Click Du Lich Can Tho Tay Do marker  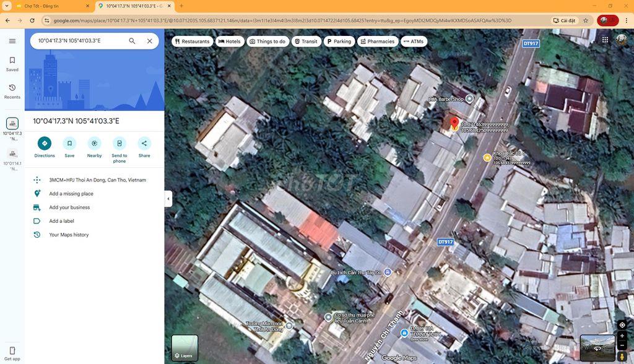(x=388, y=272)
